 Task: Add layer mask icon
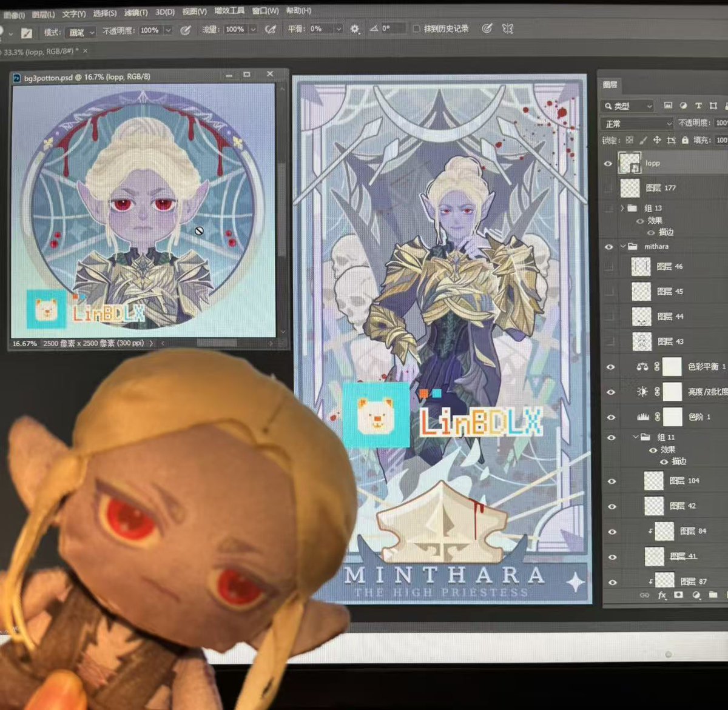coord(678,595)
